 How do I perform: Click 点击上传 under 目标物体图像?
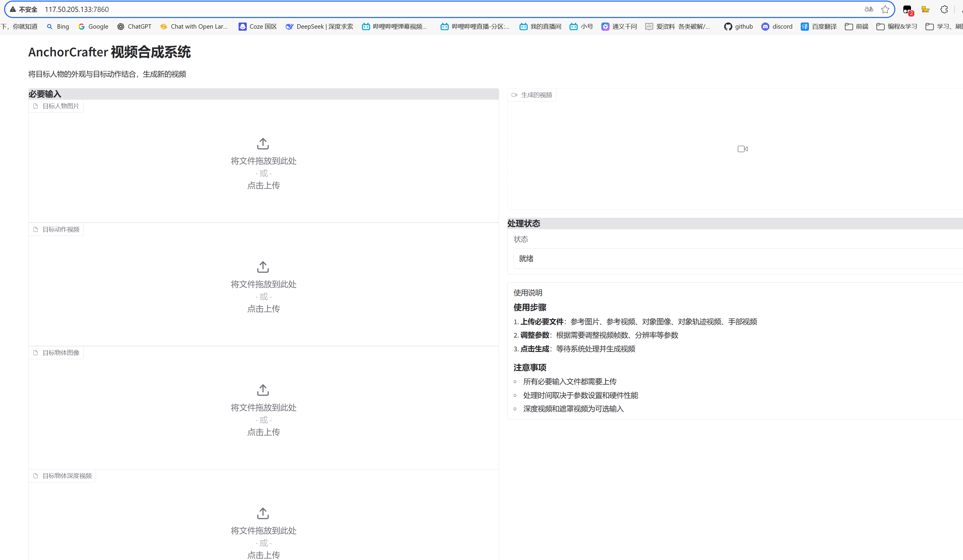pyautogui.click(x=263, y=432)
